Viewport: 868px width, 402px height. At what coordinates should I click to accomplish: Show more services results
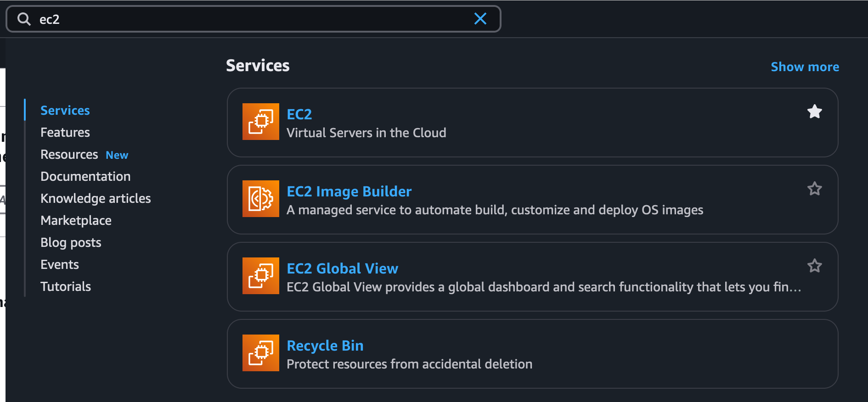tap(805, 67)
